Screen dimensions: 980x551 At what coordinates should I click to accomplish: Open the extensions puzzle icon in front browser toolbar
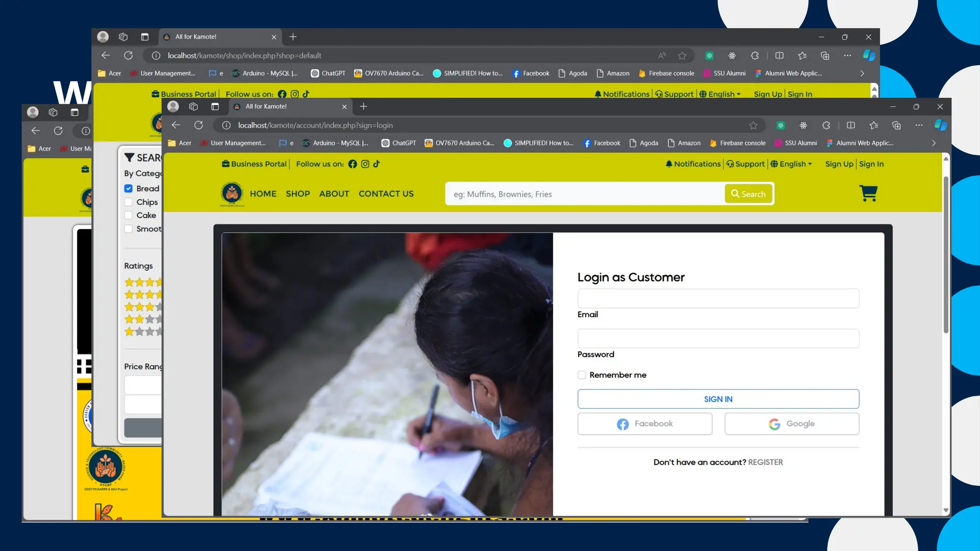coord(826,125)
